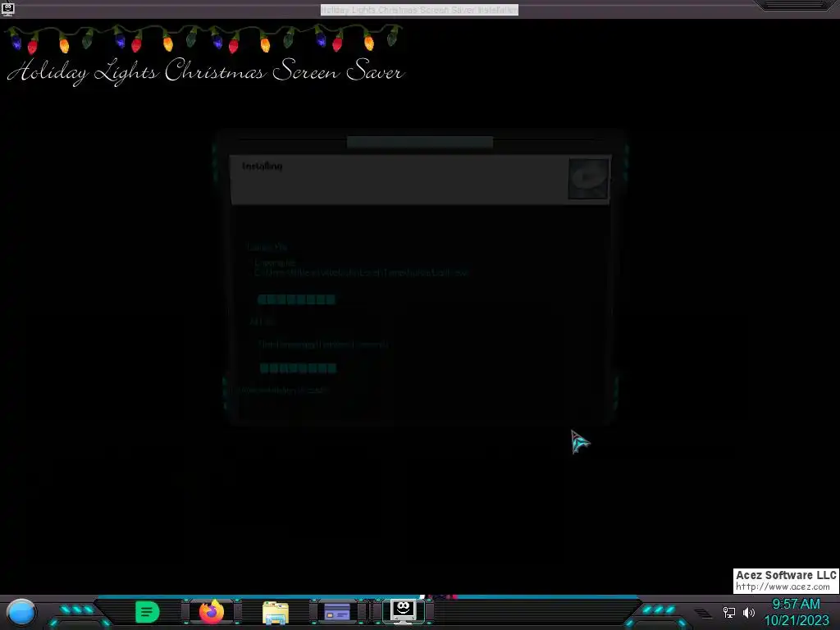Open the purple card window taskbar app
Image resolution: width=840 pixels, height=630 pixels.
pyautogui.click(x=337, y=612)
